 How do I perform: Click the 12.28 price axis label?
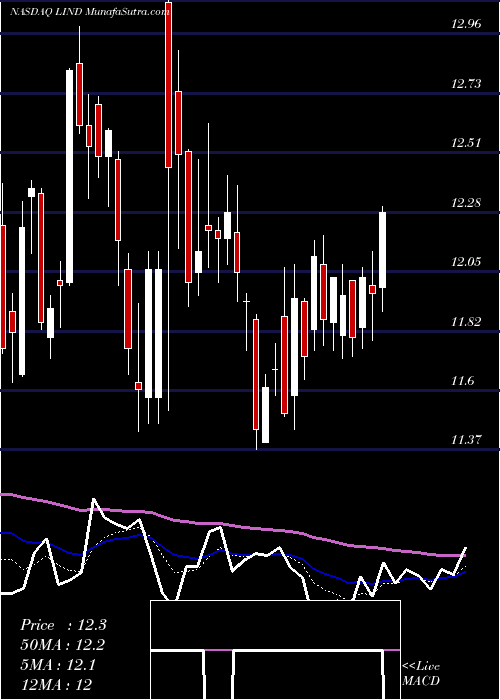pyautogui.click(x=466, y=203)
